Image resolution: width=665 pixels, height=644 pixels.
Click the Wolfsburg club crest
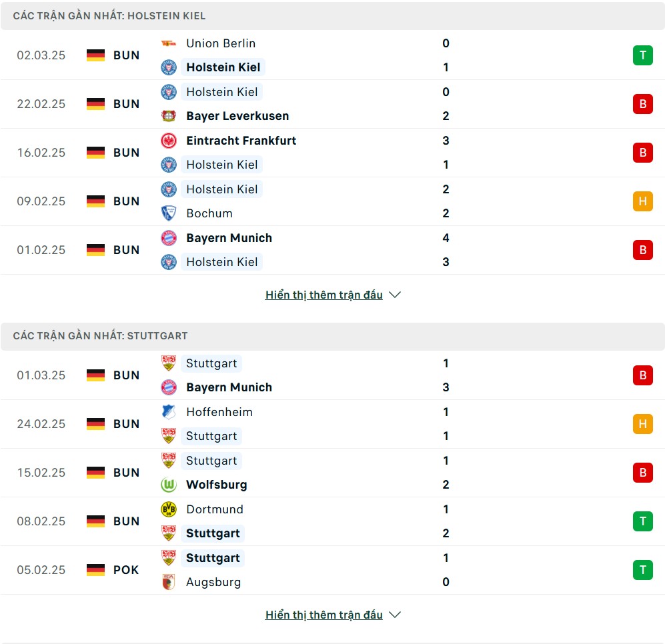(x=169, y=485)
